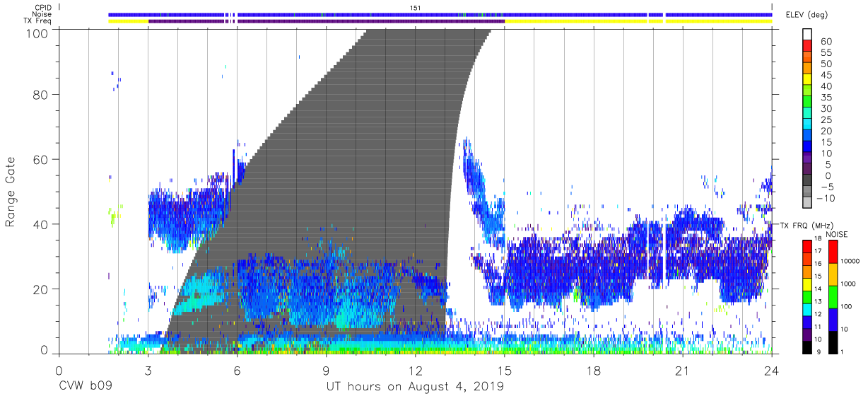Click the blue 10 noise level swatch
This screenshot has width=868, height=401.
point(833,320)
